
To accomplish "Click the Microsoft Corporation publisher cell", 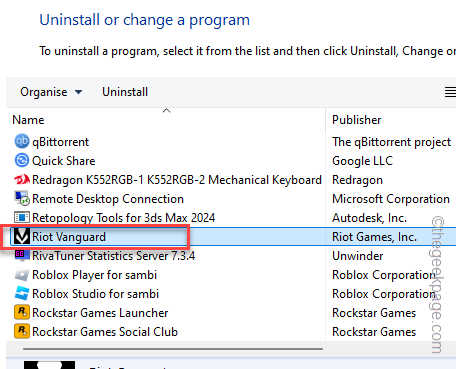I will click(x=391, y=199).
